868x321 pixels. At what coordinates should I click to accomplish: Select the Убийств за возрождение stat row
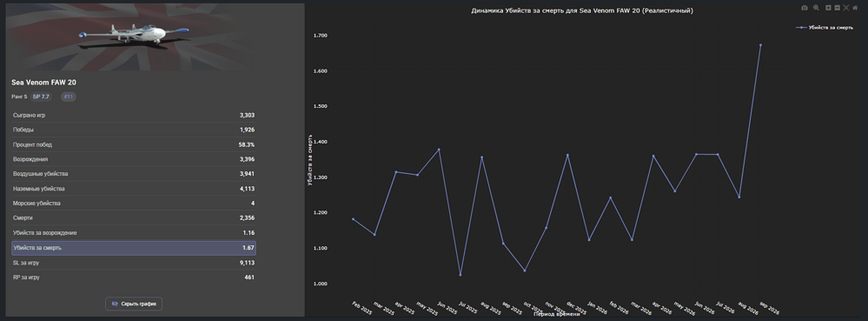pyautogui.click(x=134, y=233)
